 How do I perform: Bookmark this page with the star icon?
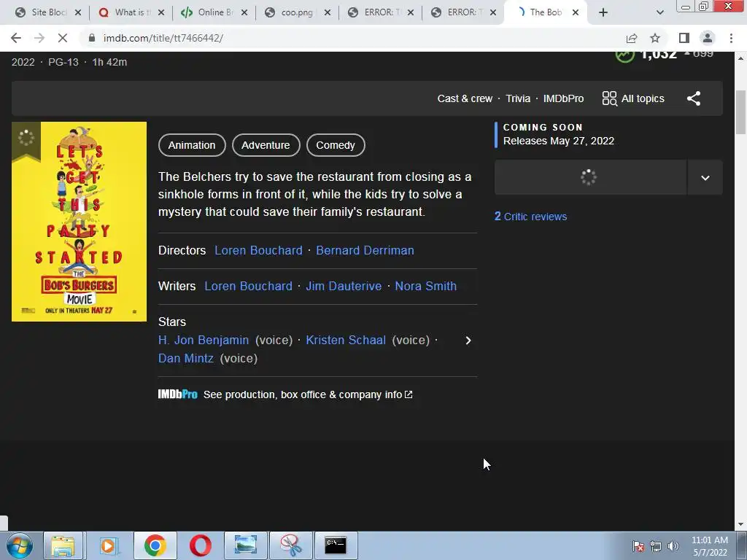pyautogui.click(x=655, y=38)
